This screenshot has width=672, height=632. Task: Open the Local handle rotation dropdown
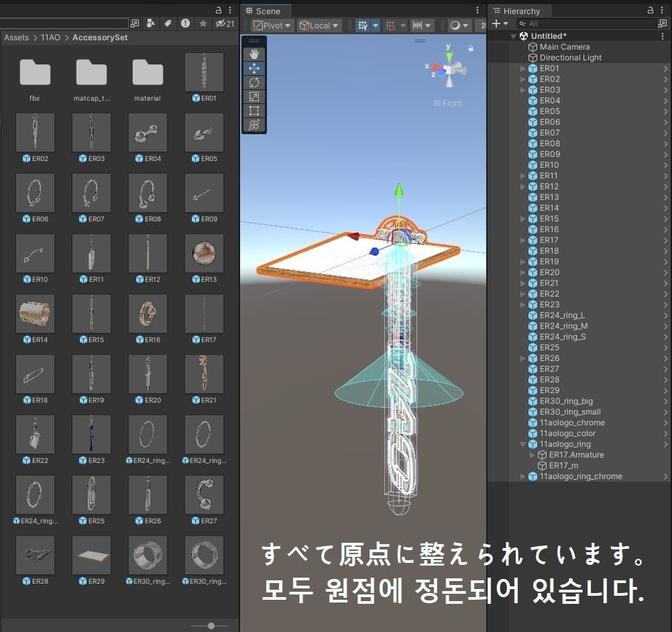click(x=319, y=25)
